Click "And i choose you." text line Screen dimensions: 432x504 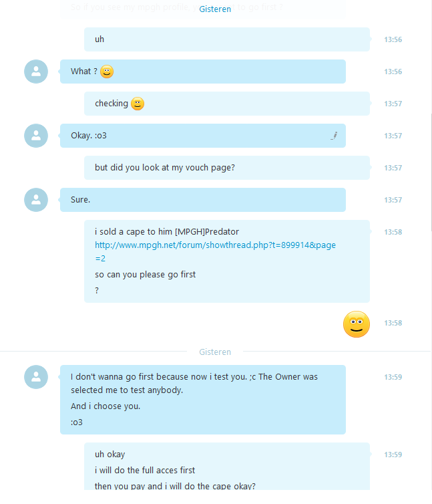tap(105, 406)
